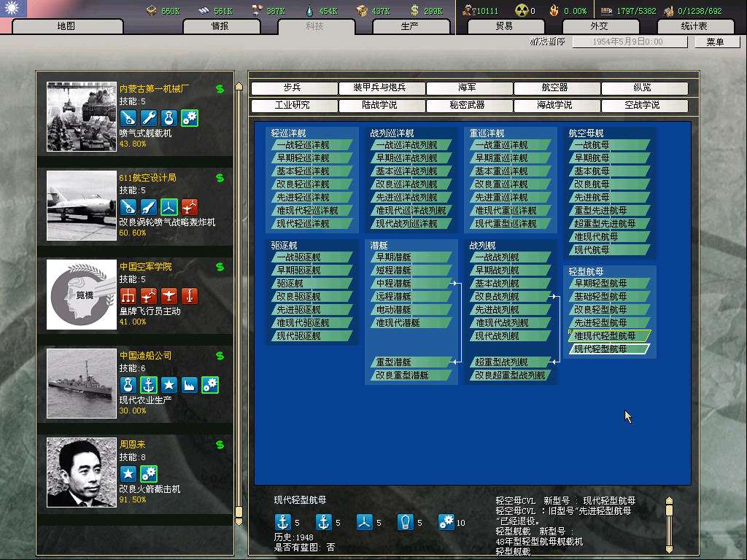The height and width of the screenshot is (560, 747).
Task: Open the 菜单 button
Action: pos(714,42)
